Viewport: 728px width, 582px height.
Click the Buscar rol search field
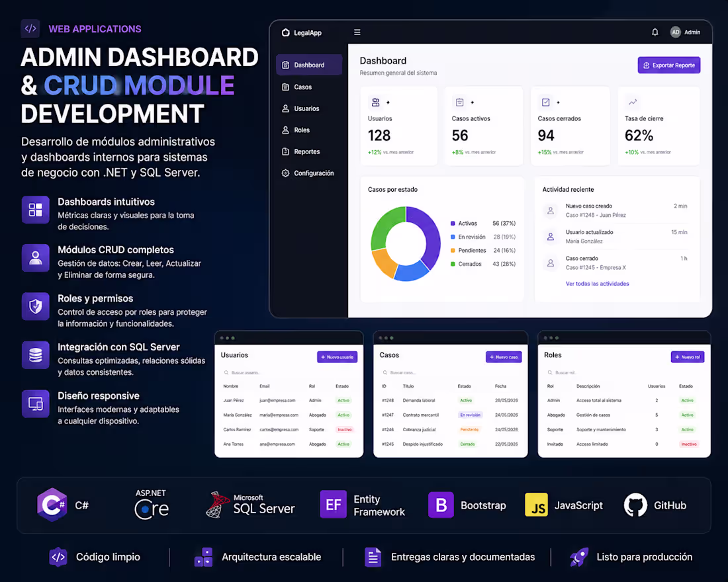(x=624, y=373)
